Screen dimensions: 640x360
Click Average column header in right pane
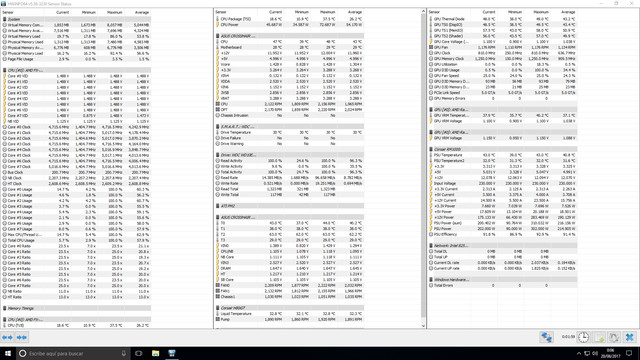568,12
